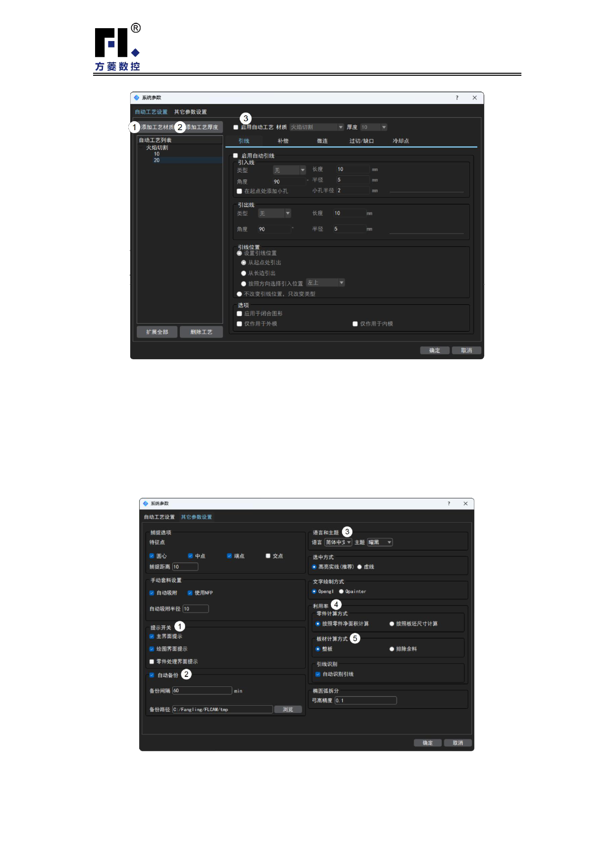614x868 pixels.
Task: Open the 左上 direction dropdown
Action: point(325,283)
